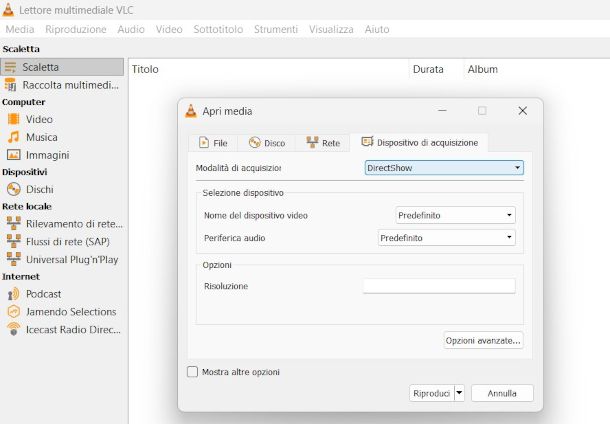This screenshot has height=424, width=610.
Task: Click the File tab's play-file icon
Action: [x=203, y=142]
